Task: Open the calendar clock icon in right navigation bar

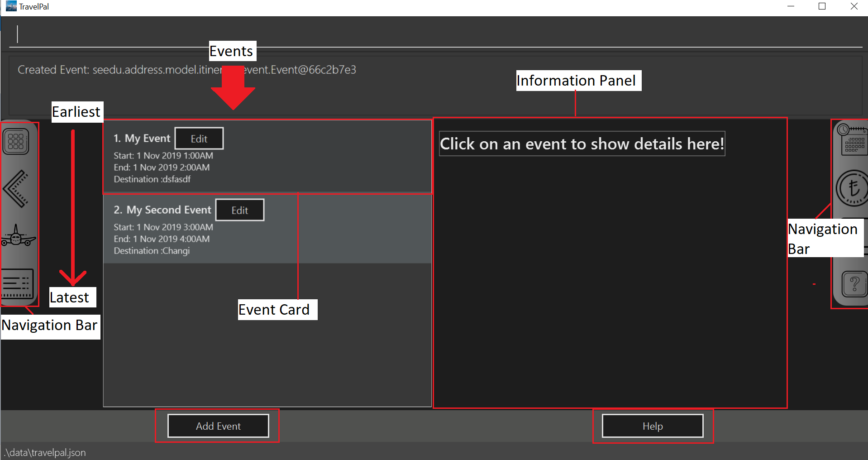Action: pos(852,139)
